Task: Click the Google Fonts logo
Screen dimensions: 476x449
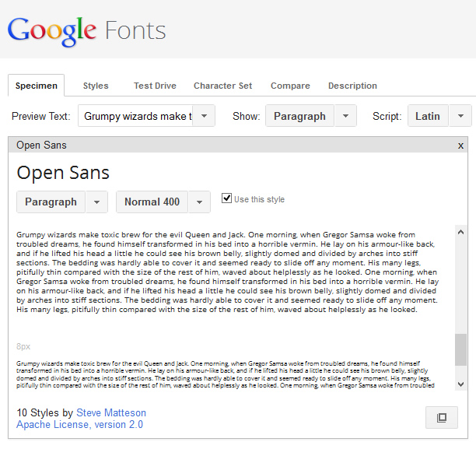Action: coord(86,31)
